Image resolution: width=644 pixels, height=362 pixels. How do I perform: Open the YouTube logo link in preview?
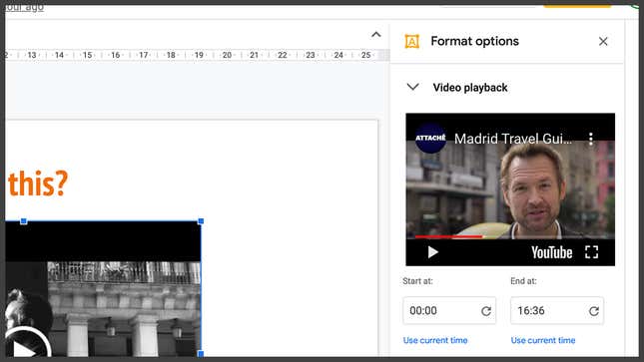(x=551, y=252)
